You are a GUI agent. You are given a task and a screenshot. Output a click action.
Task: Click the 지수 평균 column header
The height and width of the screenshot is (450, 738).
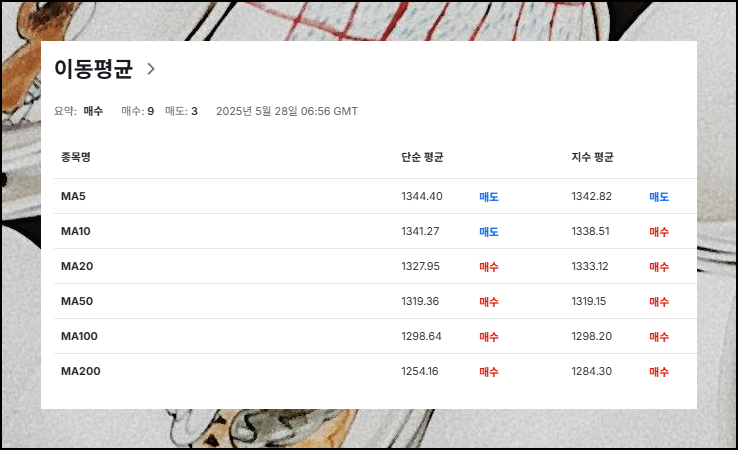(592, 157)
